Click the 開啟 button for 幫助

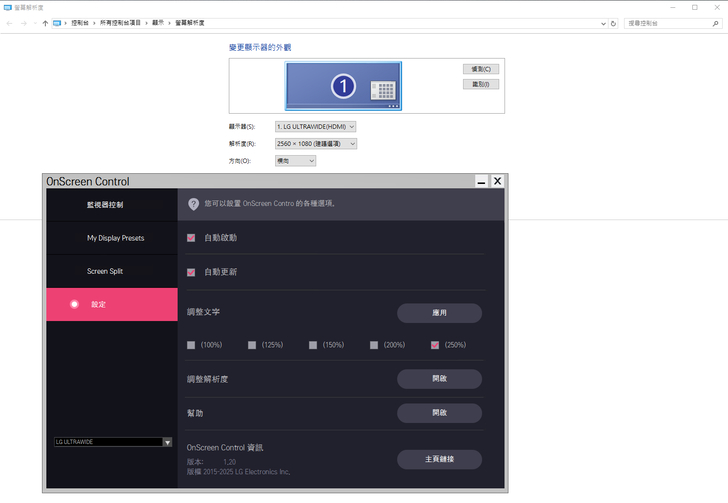439,413
